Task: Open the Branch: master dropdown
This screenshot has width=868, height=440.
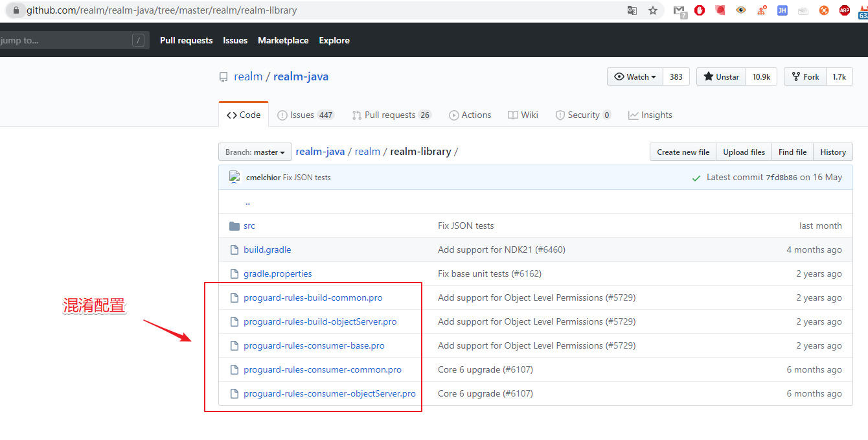Action: click(x=255, y=152)
